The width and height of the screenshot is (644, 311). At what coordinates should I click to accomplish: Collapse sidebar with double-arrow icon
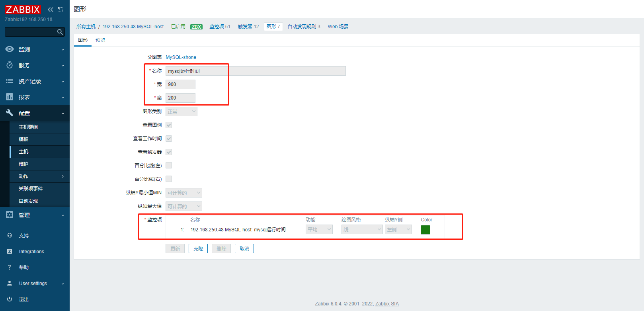coord(51,10)
